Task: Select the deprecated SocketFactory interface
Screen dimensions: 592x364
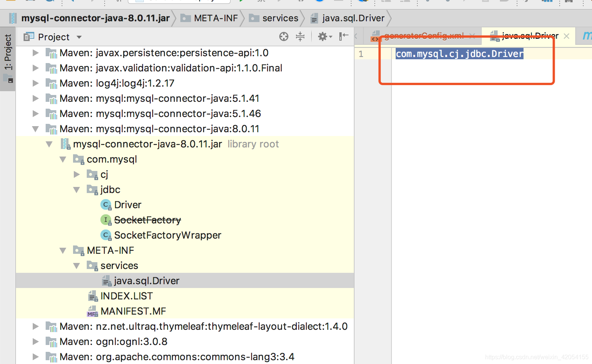Action: (148, 220)
